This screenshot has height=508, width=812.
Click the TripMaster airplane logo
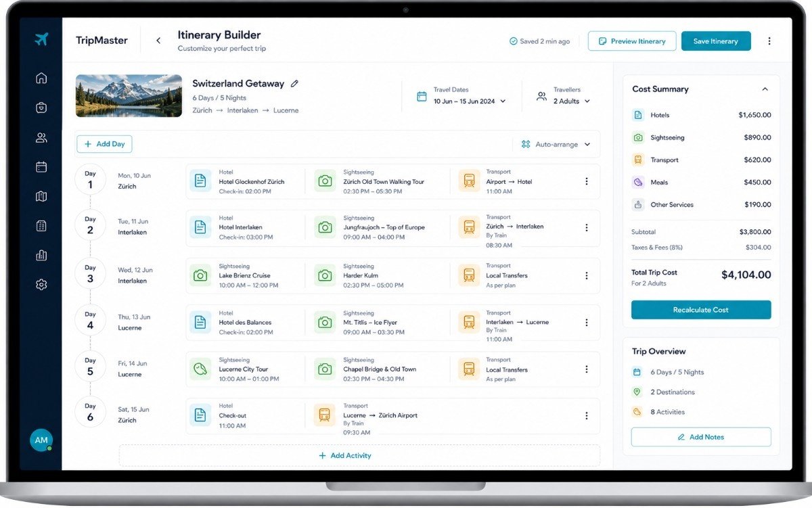pyautogui.click(x=41, y=39)
